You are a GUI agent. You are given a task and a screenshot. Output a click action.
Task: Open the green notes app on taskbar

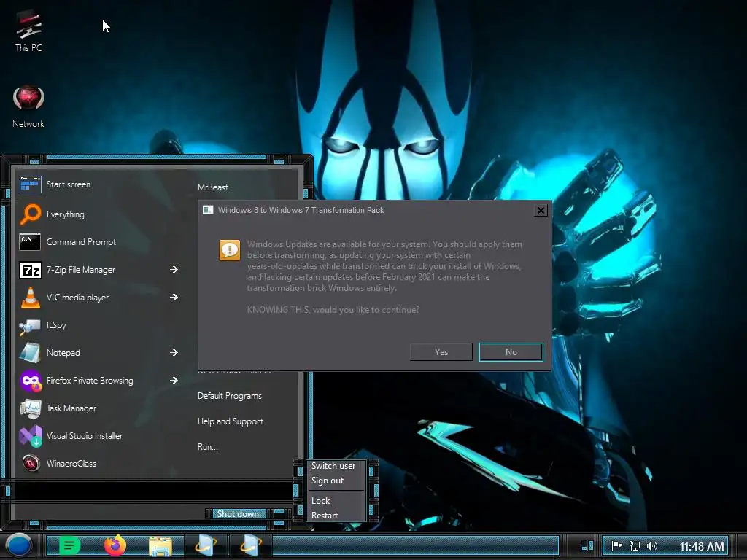[69, 545]
